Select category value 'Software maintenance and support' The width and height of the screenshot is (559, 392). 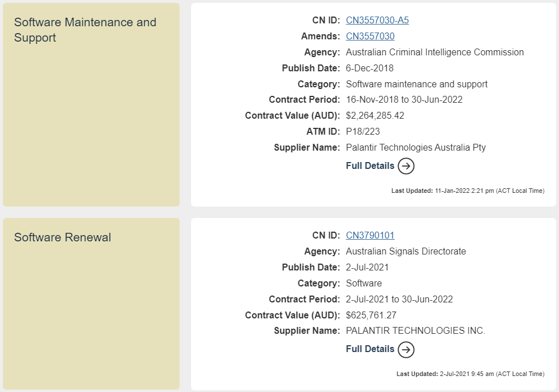(x=416, y=84)
